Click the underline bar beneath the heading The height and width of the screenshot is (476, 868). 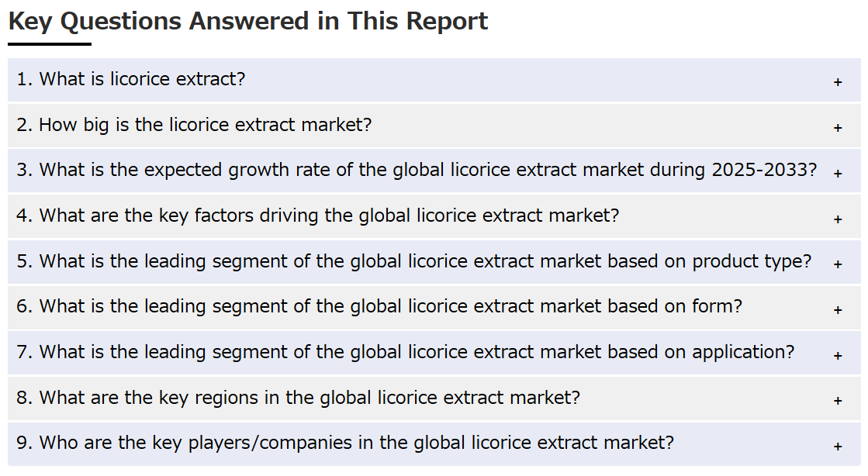tap(50, 44)
